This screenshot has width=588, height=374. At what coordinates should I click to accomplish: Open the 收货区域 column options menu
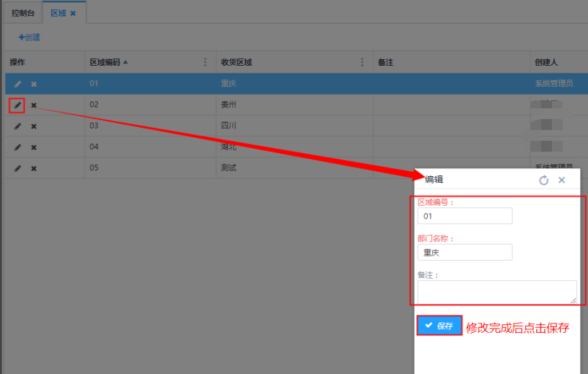coord(362,62)
